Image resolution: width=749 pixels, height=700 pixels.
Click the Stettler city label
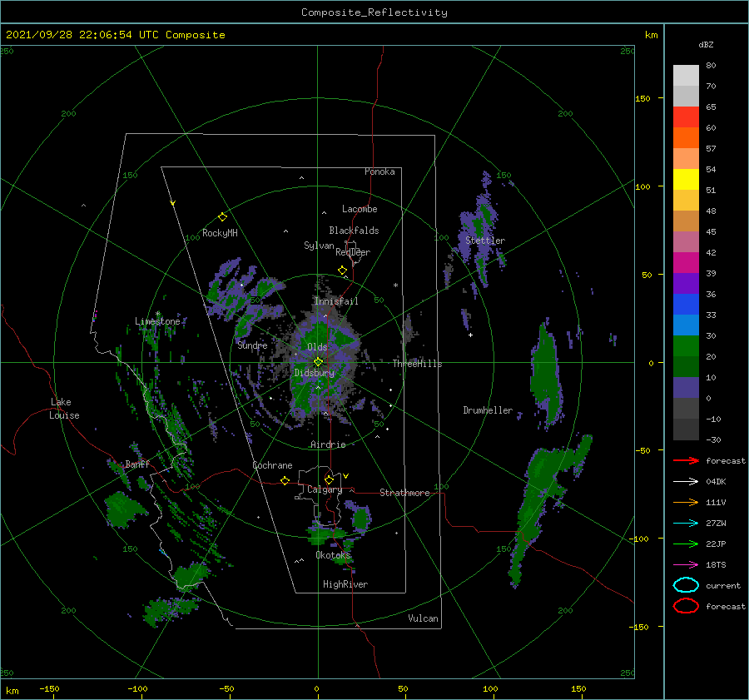click(485, 241)
